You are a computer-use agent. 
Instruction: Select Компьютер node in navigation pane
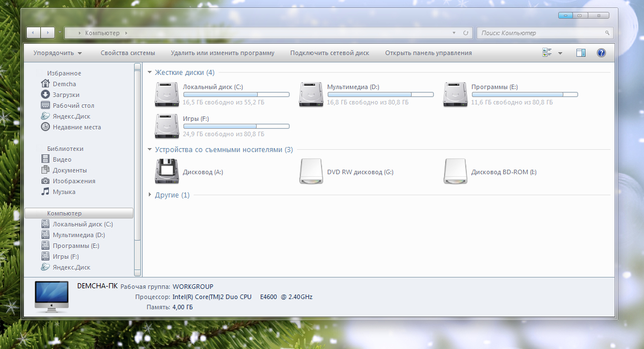click(79, 213)
